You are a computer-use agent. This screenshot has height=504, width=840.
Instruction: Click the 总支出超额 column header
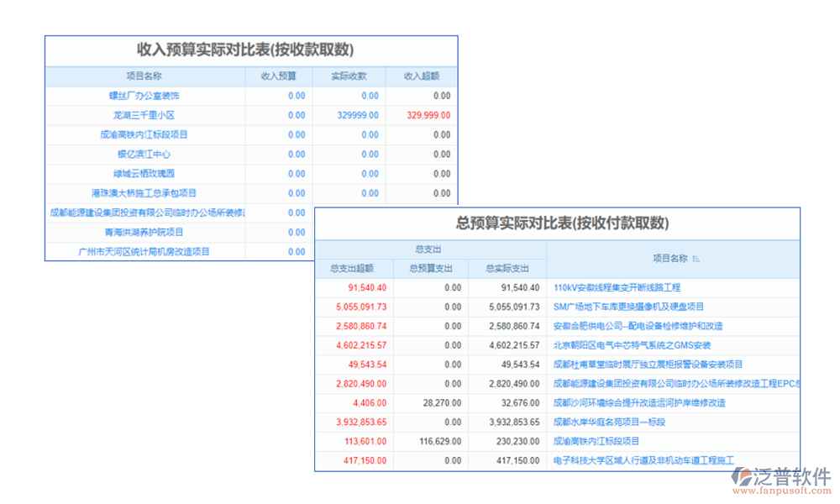(353, 269)
